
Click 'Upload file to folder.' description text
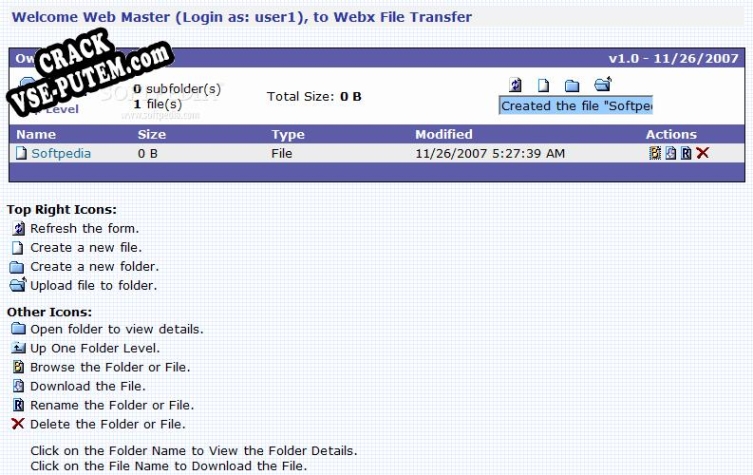(94, 286)
